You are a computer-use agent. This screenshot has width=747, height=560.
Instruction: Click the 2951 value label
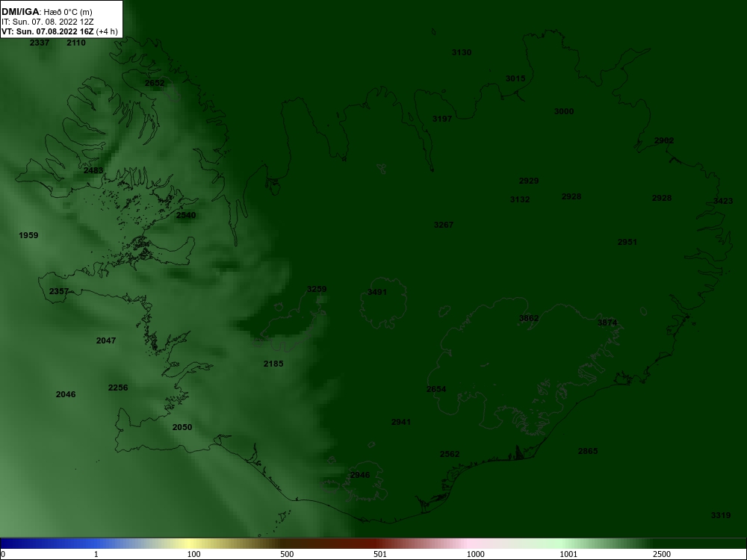tap(627, 242)
